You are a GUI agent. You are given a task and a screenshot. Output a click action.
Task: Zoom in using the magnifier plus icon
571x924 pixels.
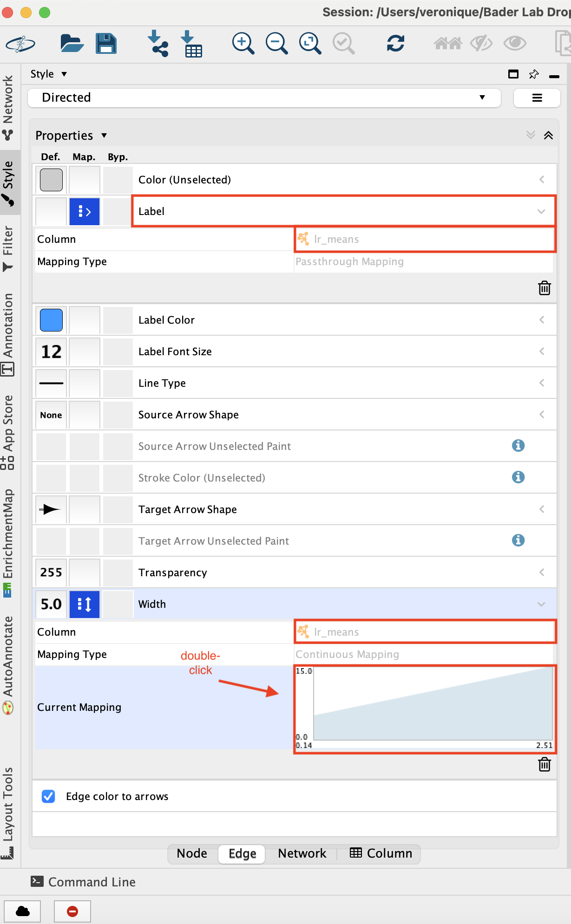tap(243, 44)
